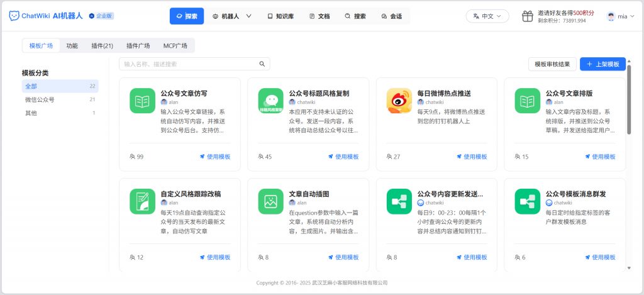Click the user count icon showing 6

tap(517, 257)
